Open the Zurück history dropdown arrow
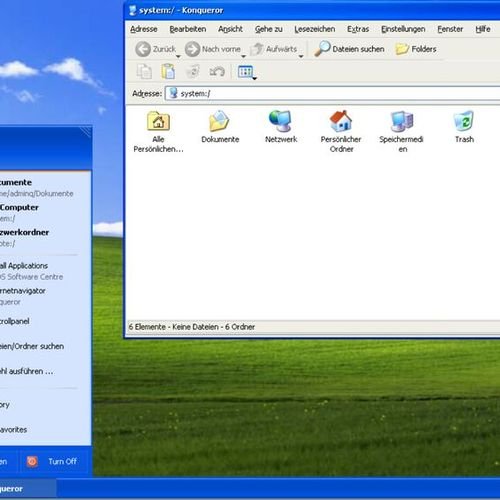 pyautogui.click(x=178, y=56)
